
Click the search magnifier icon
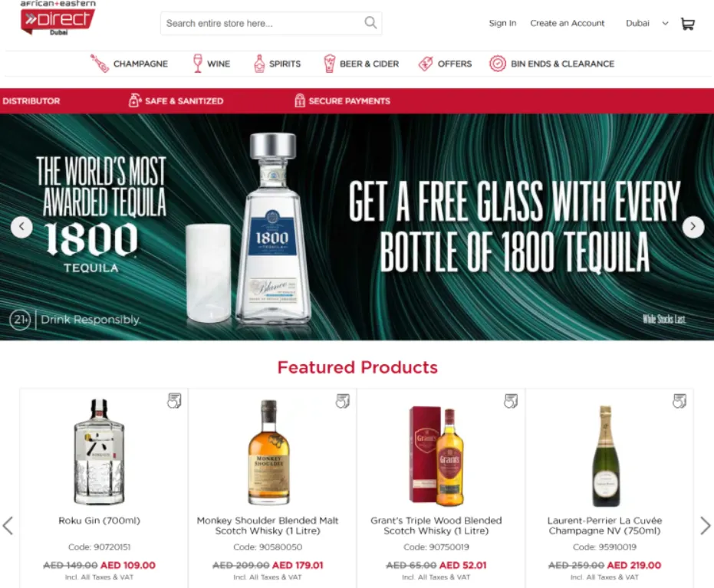[370, 23]
